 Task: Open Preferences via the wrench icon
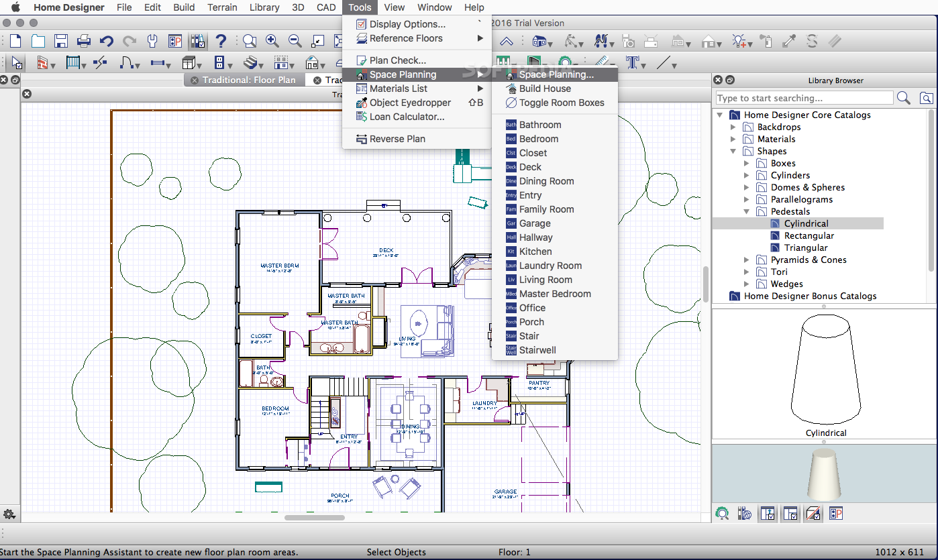152,41
